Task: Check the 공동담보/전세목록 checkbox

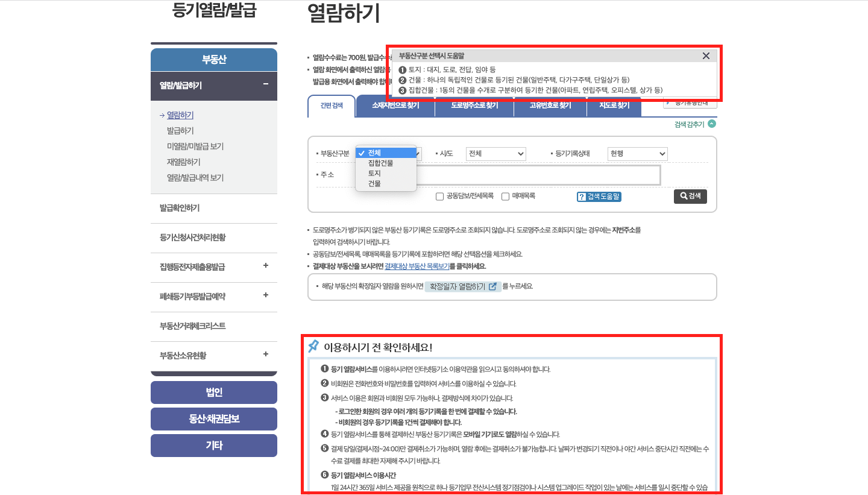Action: pos(439,196)
